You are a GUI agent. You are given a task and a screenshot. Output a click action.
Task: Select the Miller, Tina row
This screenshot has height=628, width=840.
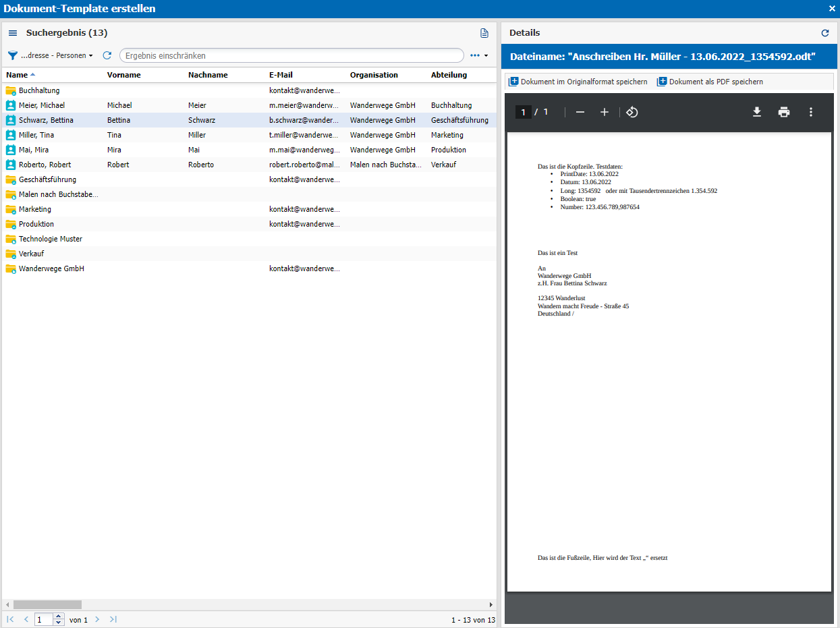tap(249, 135)
